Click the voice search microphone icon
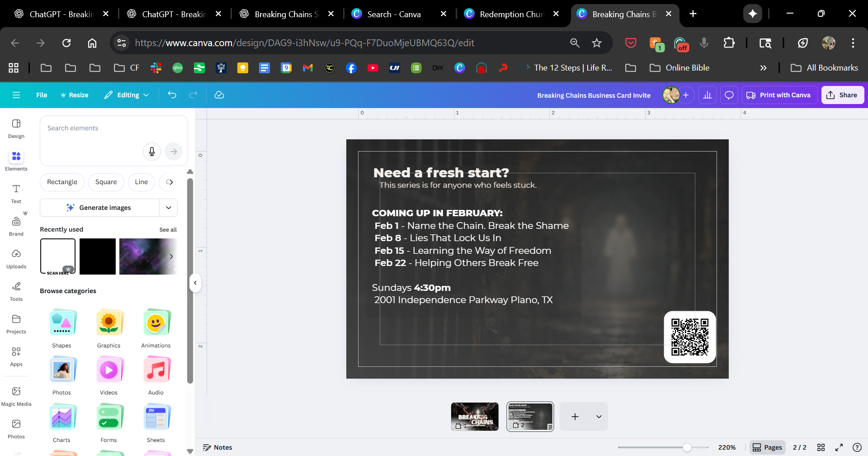Viewport: 868px width, 456px height. 152,152
